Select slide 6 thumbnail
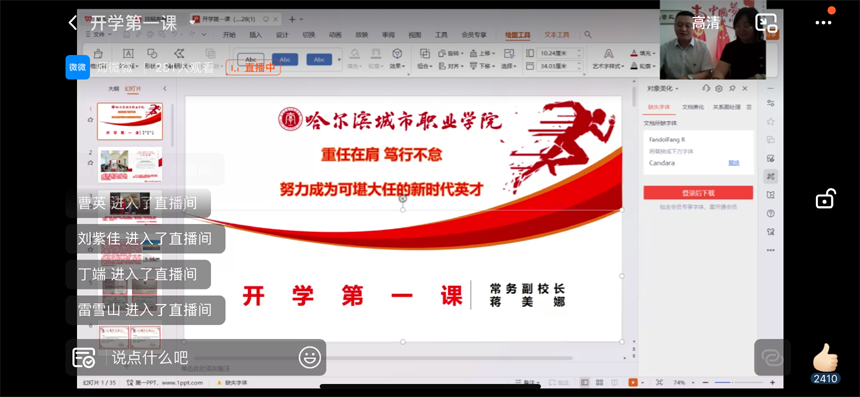860x397 pixels. click(x=130, y=338)
